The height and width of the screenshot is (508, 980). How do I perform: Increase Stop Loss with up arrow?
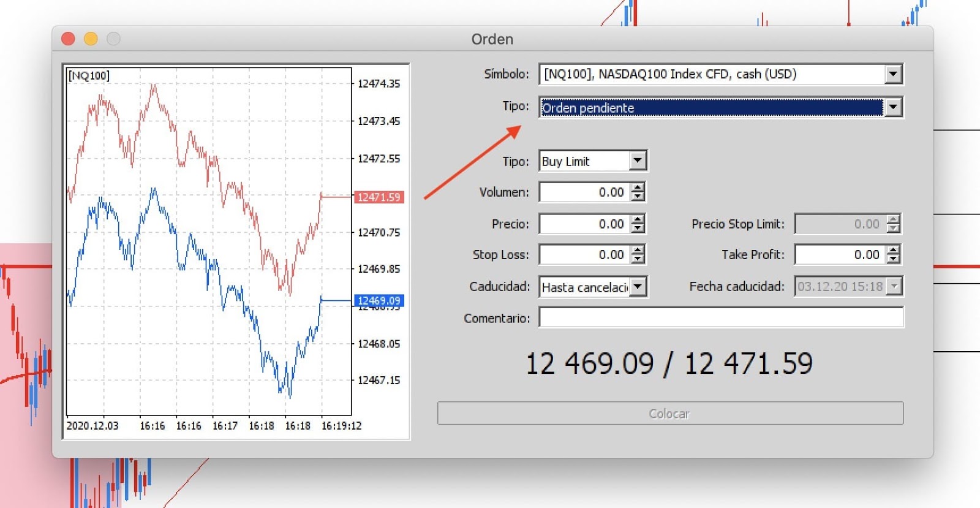pos(638,250)
